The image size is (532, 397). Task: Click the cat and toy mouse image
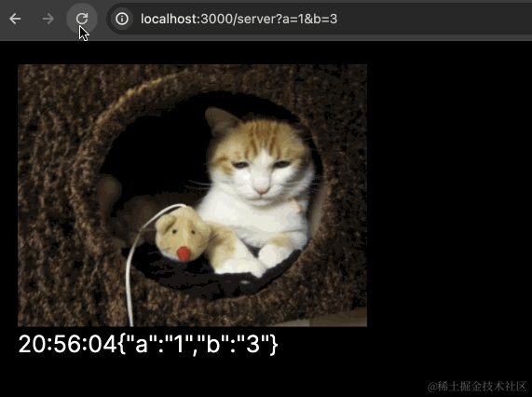[192, 196]
